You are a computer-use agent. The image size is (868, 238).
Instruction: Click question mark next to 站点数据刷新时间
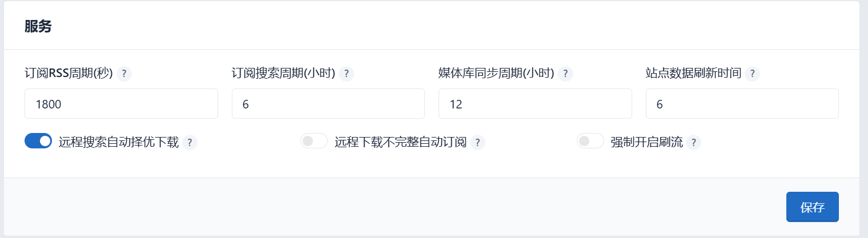(752, 74)
